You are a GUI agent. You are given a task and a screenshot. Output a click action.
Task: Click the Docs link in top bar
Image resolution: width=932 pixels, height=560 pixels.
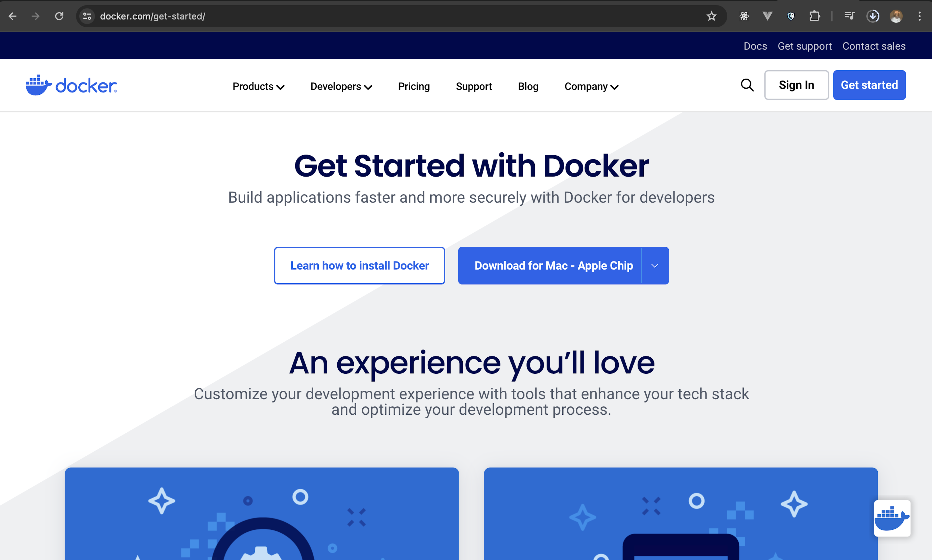[755, 45]
